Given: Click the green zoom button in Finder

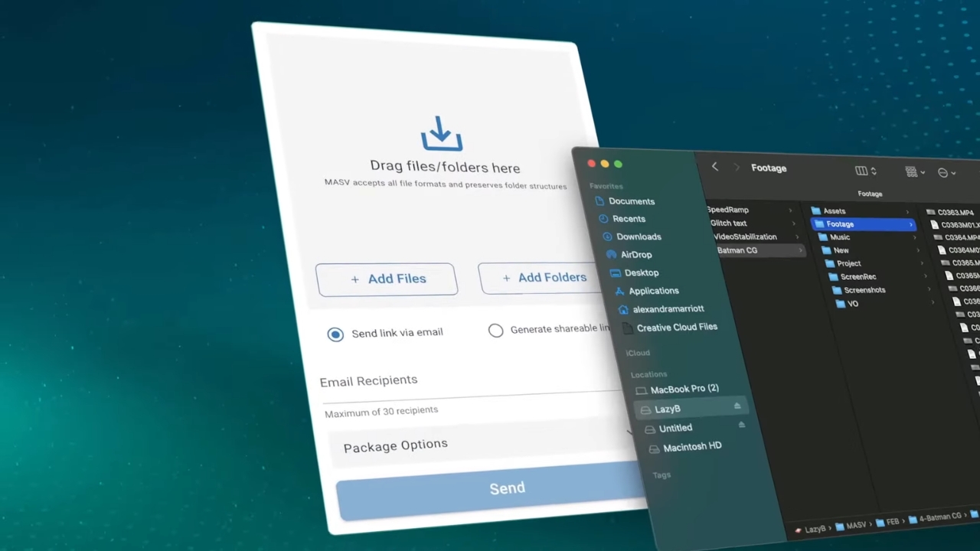Looking at the screenshot, I should [618, 164].
